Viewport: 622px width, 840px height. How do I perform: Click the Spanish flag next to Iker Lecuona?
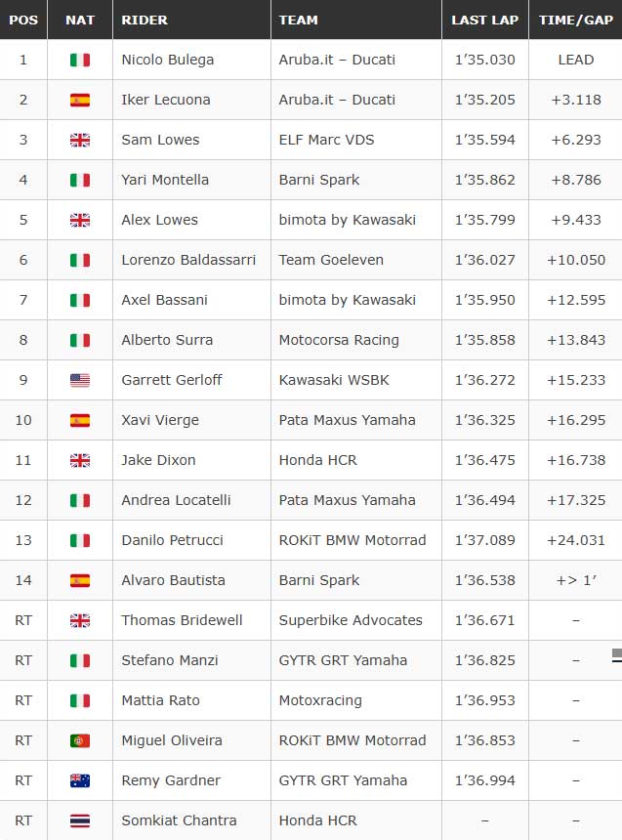80,101
